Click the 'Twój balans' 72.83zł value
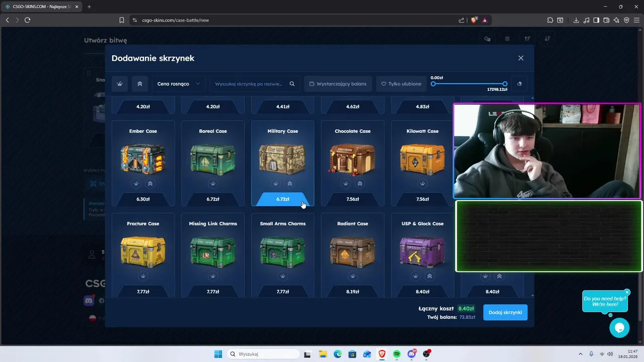The height and width of the screenshot is (362, 644). coord(467,317)
